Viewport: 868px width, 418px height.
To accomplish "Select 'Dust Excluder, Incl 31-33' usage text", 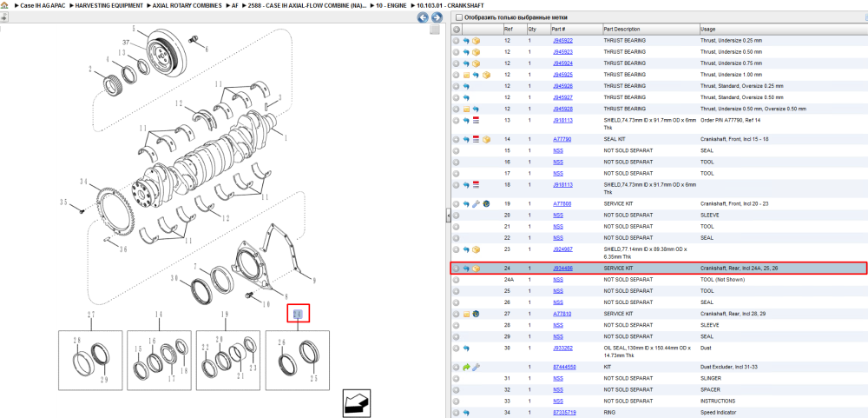I will [x=728, y=367].
